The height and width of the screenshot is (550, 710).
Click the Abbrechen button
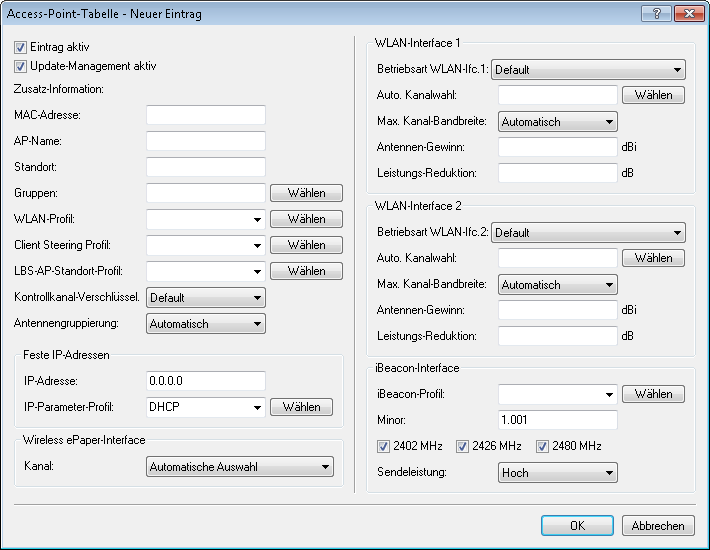pyautogui.click(x=658, y=526)
